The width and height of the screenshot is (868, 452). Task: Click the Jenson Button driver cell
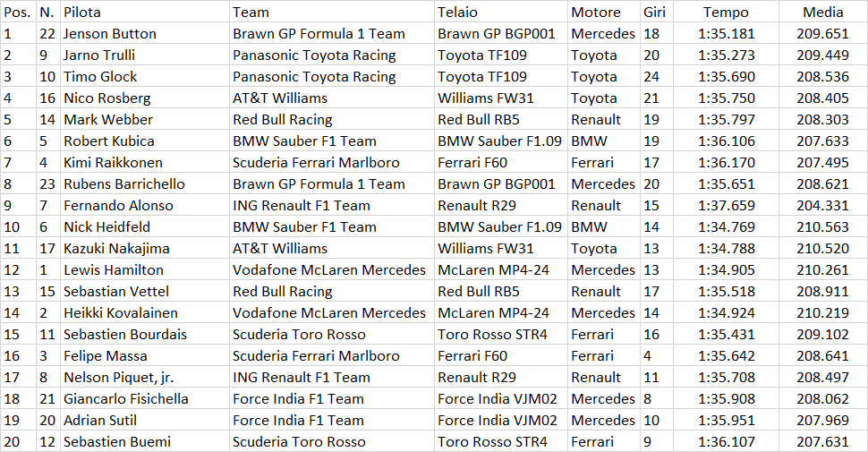[x=144, y=33]
